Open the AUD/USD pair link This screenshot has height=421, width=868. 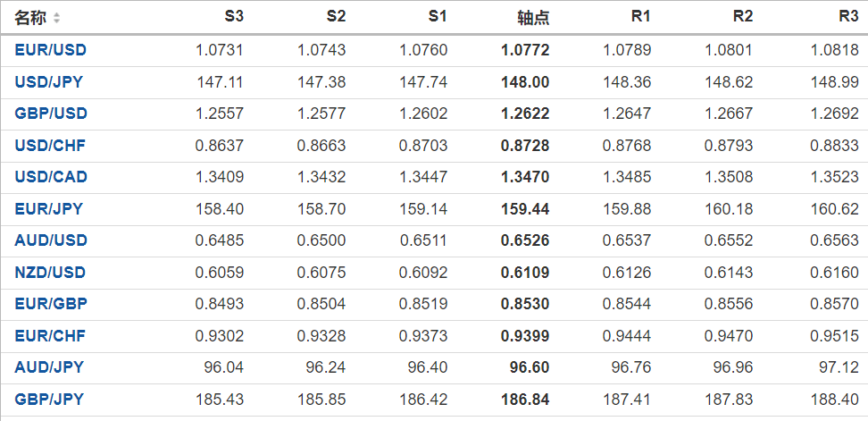[x=51, y=240]
